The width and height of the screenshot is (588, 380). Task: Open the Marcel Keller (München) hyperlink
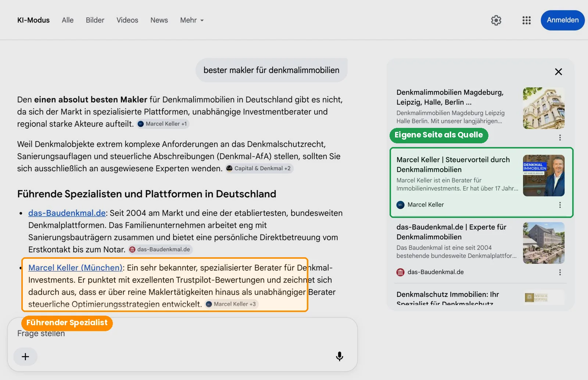(75, 268)
